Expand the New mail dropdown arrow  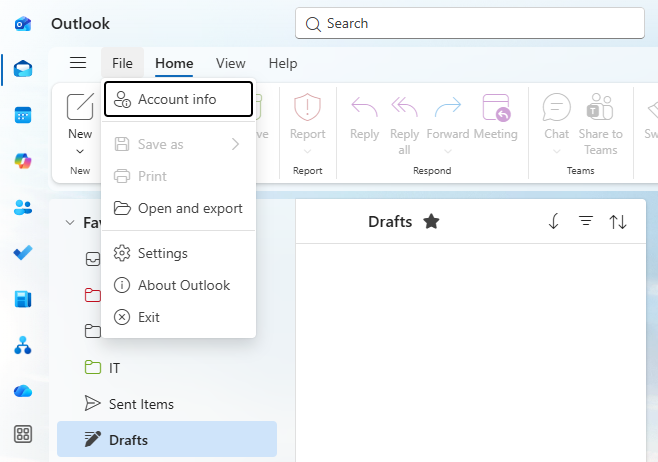click(x=80, y=151)
